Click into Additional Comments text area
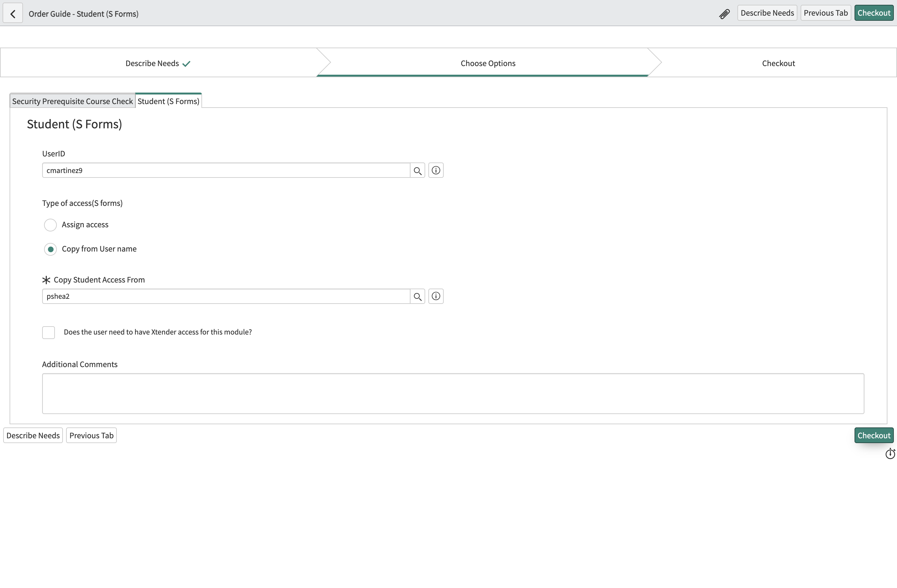The height and width of the screenshot is (588, 897). tap(453, 394)
